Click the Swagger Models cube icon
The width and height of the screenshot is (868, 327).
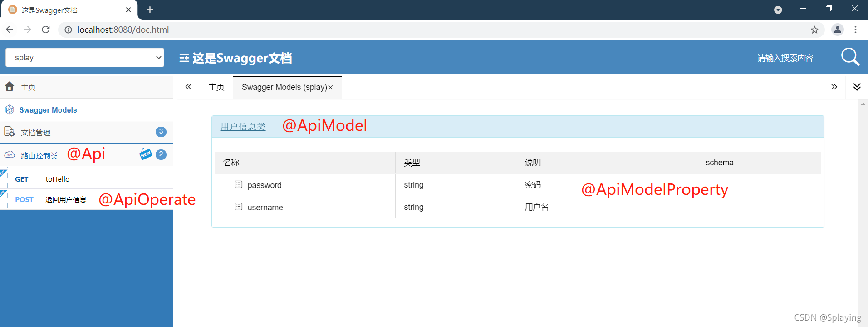10,109
